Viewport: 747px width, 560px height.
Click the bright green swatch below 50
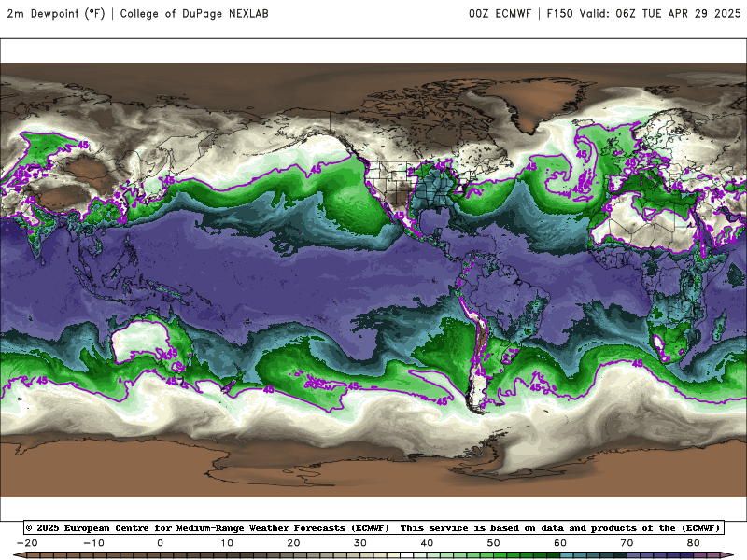[x=500, y=556]
